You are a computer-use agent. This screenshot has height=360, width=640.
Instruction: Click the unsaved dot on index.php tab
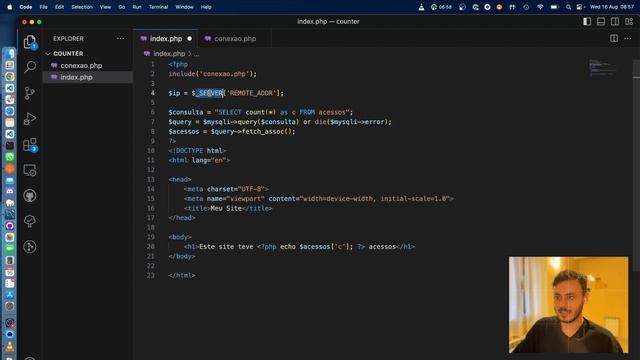click(189, 39)
